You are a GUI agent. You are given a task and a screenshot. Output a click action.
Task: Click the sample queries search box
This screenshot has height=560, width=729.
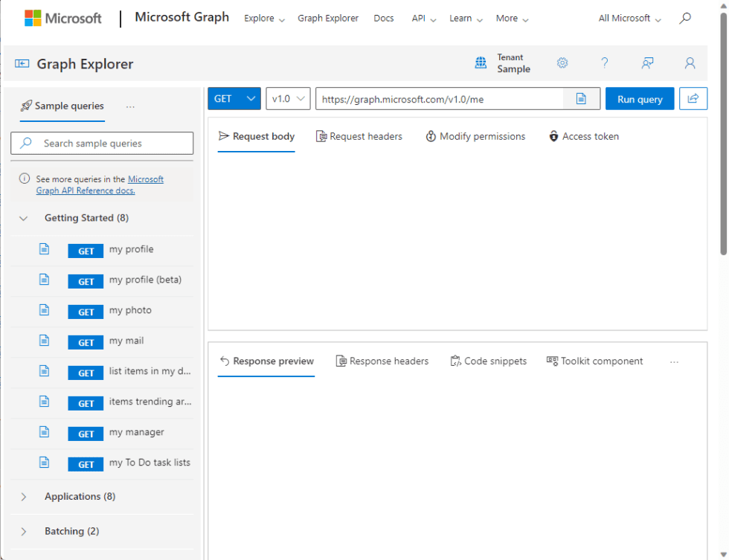pos(102,142)
